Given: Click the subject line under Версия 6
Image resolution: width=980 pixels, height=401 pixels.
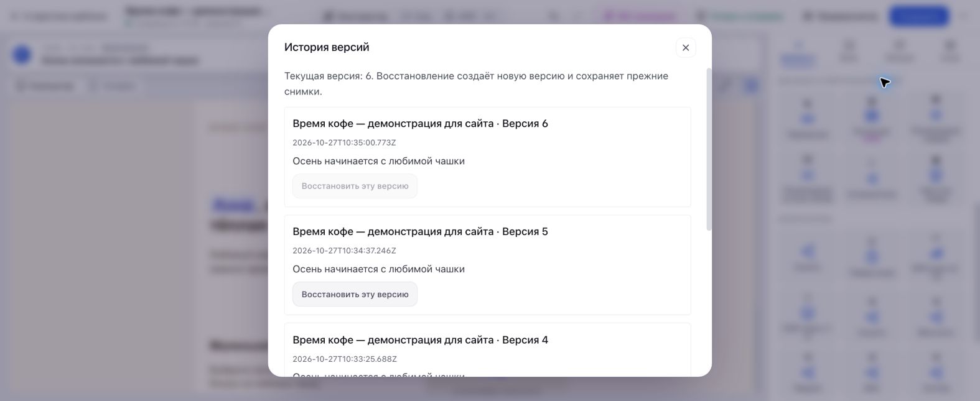Looking at the screenshot, I should pyautogui.click(x=378, y=161).
